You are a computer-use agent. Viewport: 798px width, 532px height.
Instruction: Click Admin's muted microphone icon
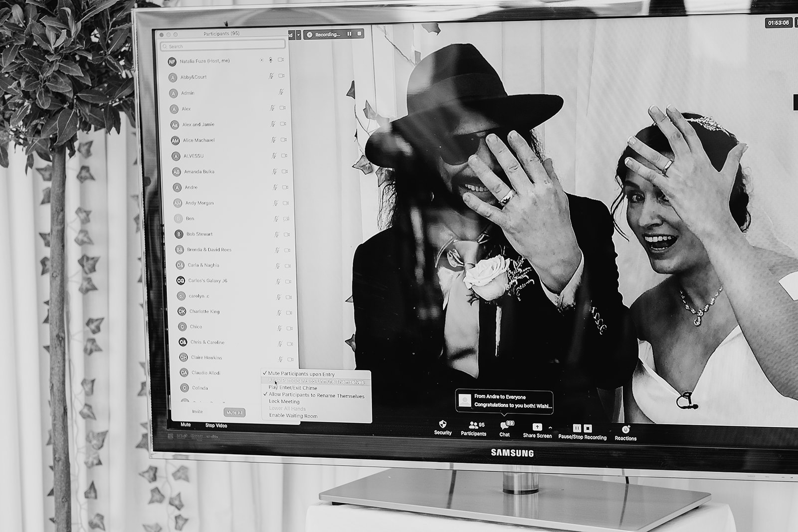tap(281, 92)
